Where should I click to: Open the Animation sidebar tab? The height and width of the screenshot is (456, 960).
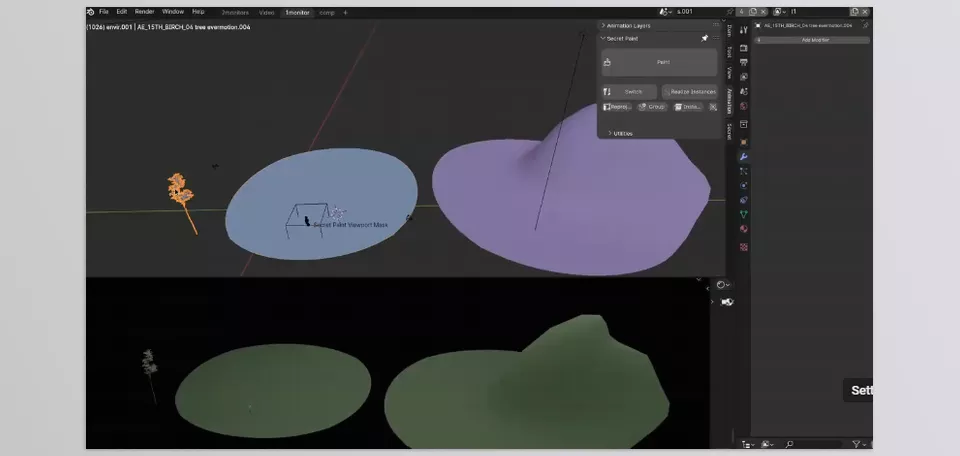[729, 101]
